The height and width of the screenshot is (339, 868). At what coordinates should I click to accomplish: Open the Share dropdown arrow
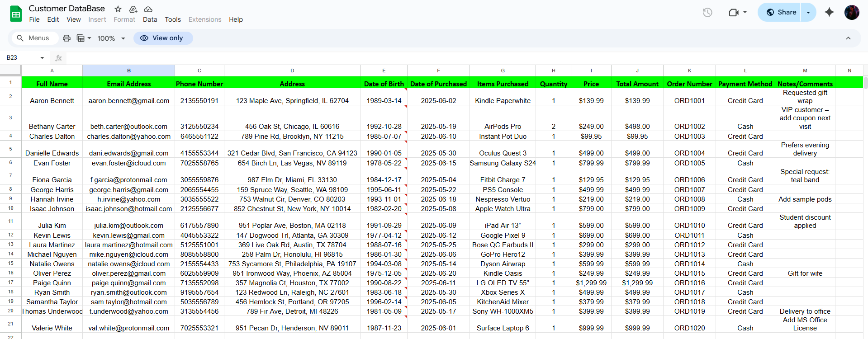(x=808, y=12)
